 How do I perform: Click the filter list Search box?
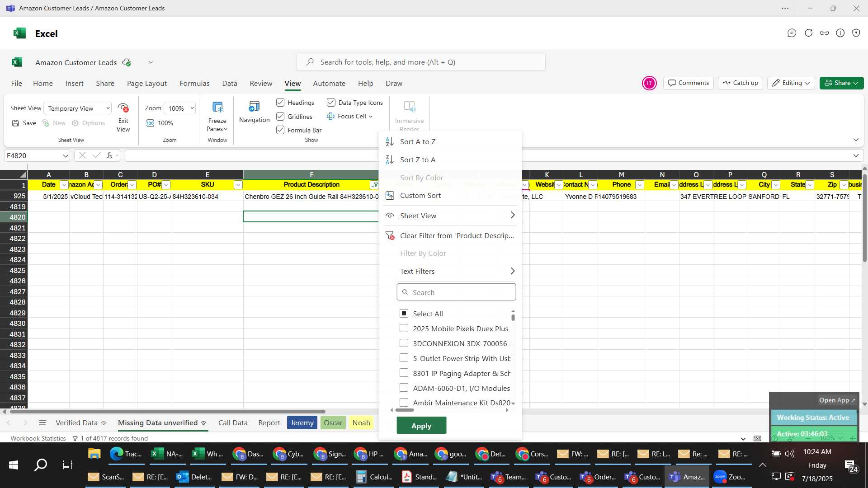pos(456,292)
